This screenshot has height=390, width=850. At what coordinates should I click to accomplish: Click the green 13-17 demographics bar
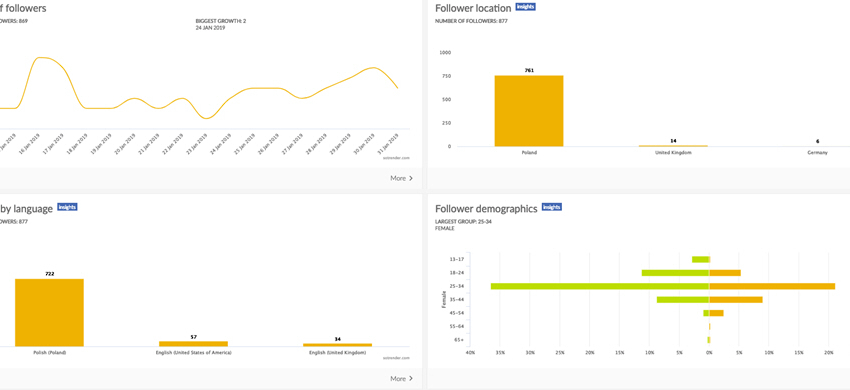coord(700,259)
